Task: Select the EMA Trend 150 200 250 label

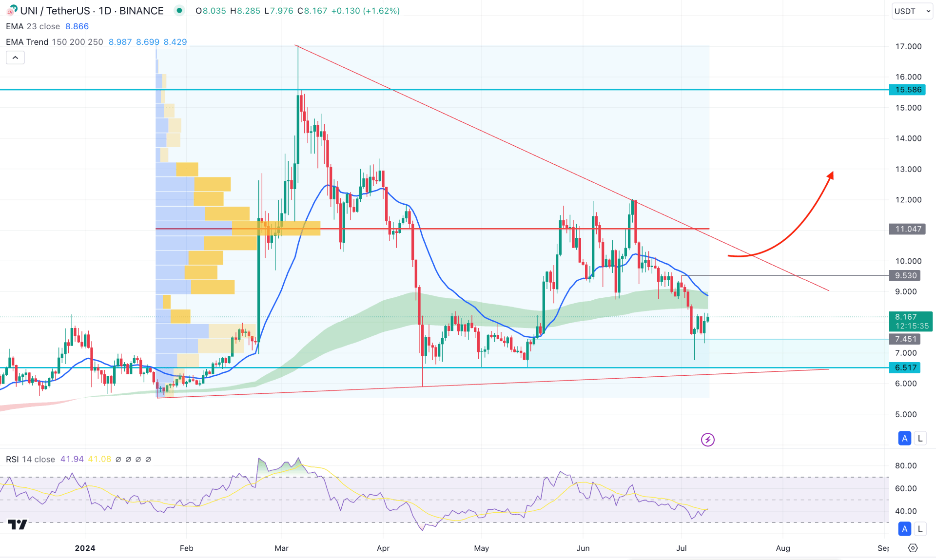Action: [x=55, y=42]
